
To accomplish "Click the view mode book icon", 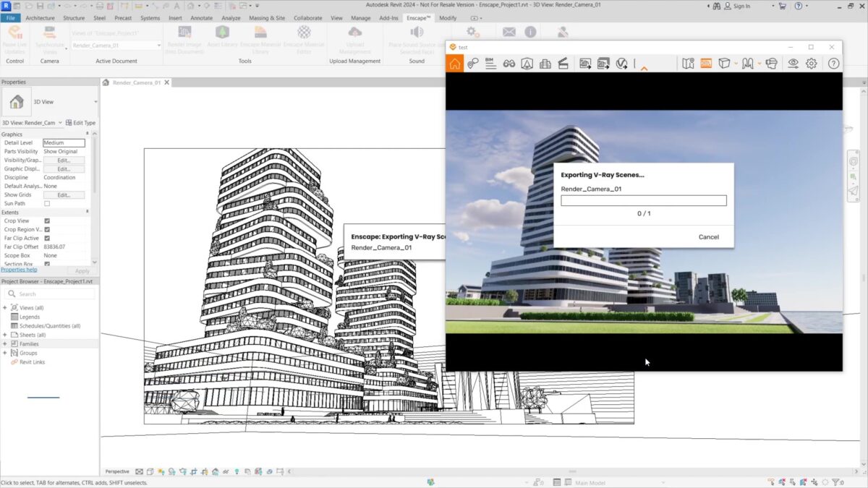I will (x=748, y=64).
